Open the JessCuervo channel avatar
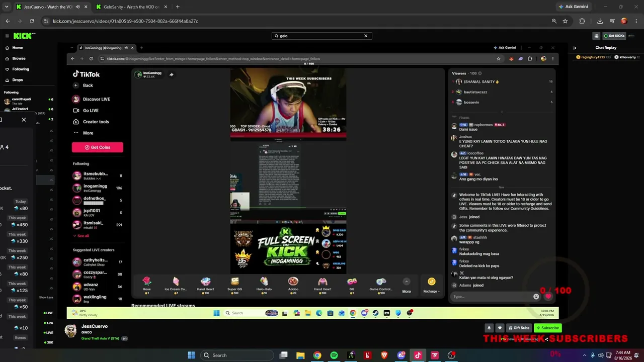644x362 pixels. coord(71,330)
